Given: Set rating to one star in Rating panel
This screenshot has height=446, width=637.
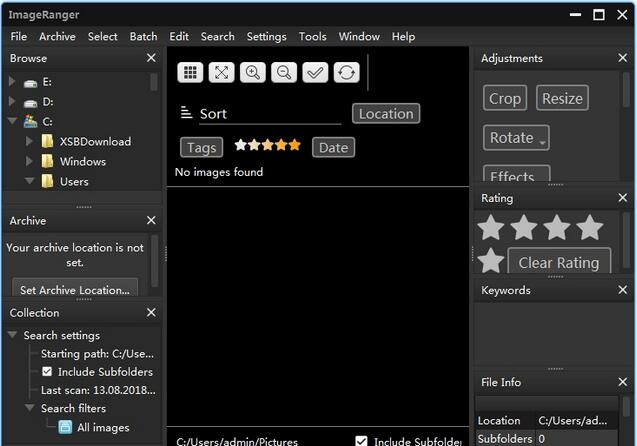Looking at the screenshot, I should point(491,227).
